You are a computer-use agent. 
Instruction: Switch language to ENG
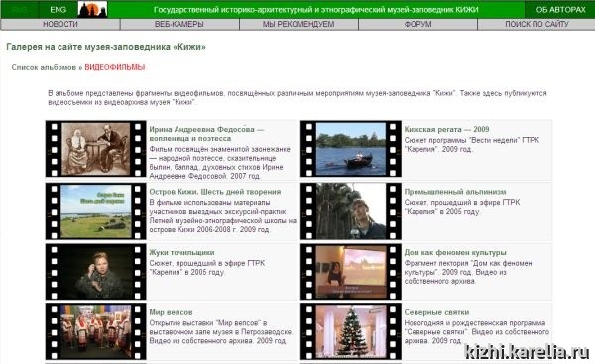[x=59, y=10]
